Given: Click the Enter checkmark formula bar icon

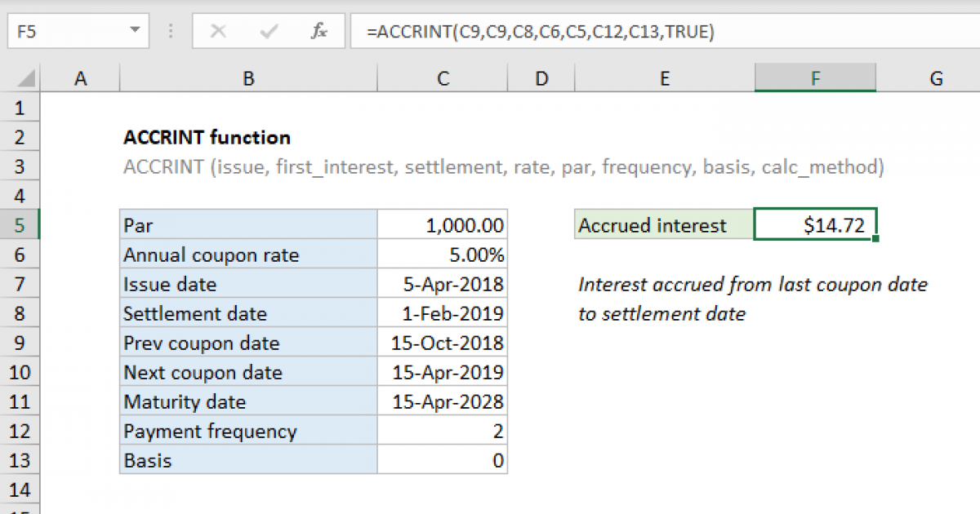Looking at the screenshot, I should coord(268,32).
